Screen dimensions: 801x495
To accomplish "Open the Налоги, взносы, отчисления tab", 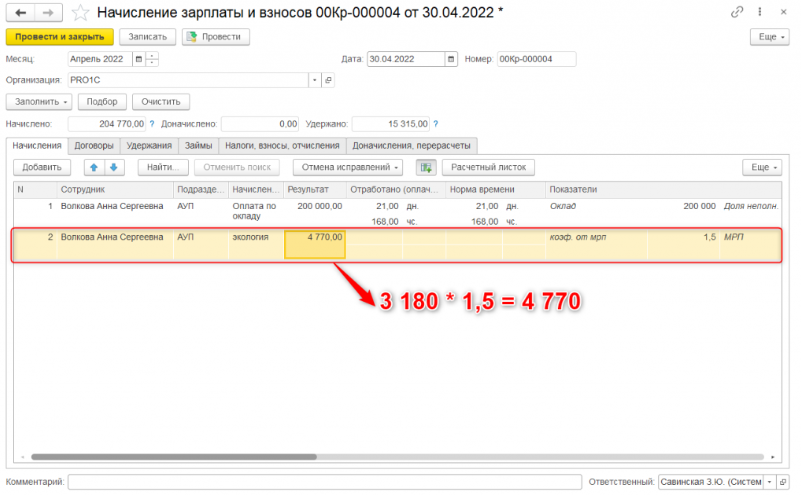I will click(269, 146).
